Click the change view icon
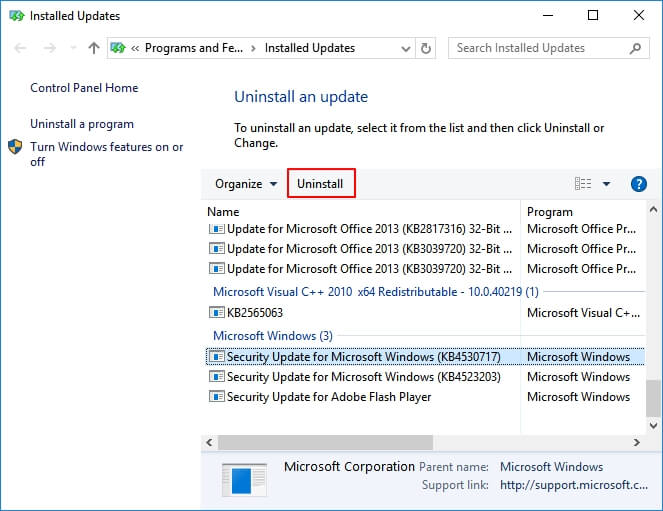The width and height of the screenshot is (663, 511). click(583, 184)
